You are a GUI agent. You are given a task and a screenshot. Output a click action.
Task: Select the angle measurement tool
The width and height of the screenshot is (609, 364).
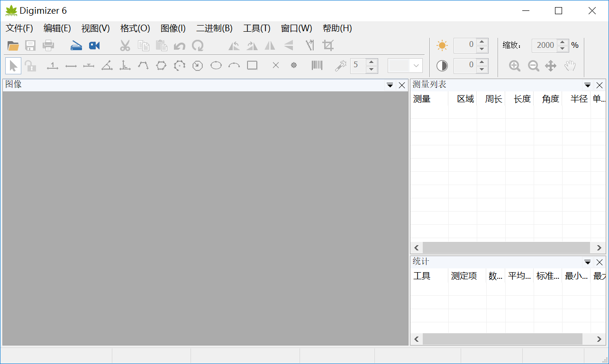107,66
